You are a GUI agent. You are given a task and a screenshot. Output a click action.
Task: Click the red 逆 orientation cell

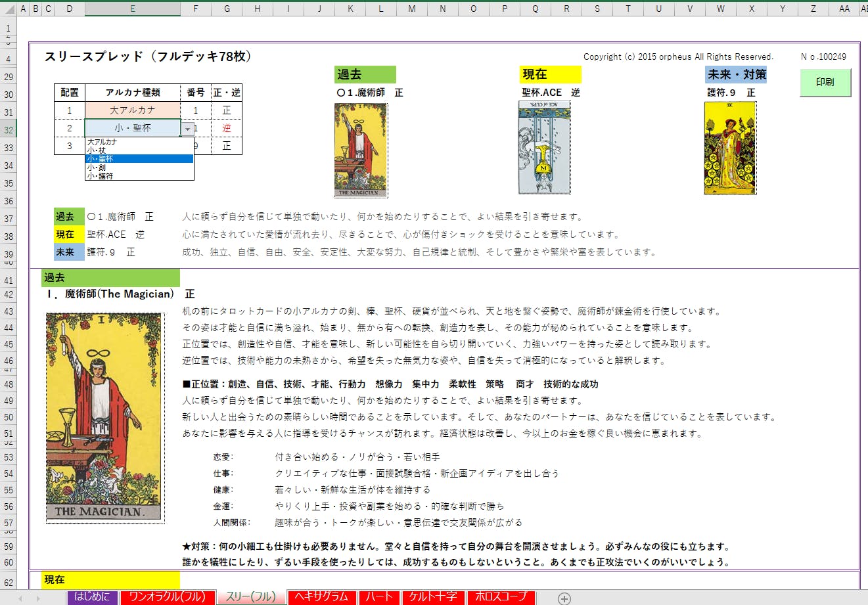click(227, 128)
